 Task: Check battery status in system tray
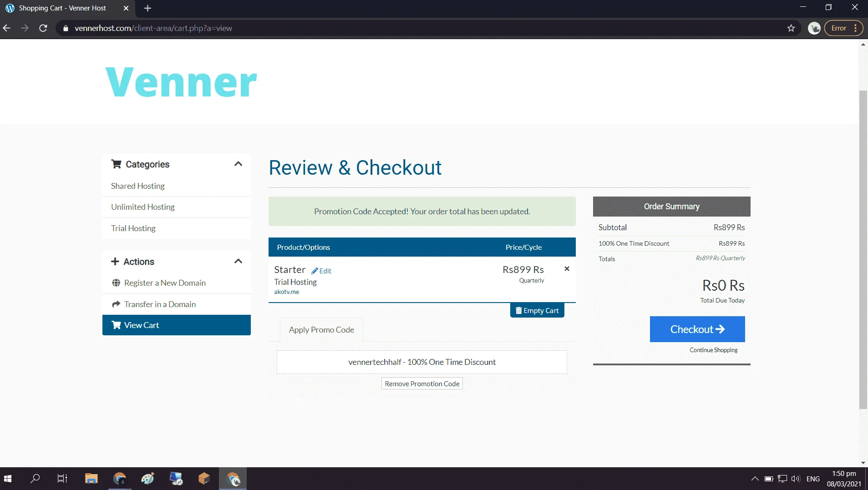coord(769,479)
